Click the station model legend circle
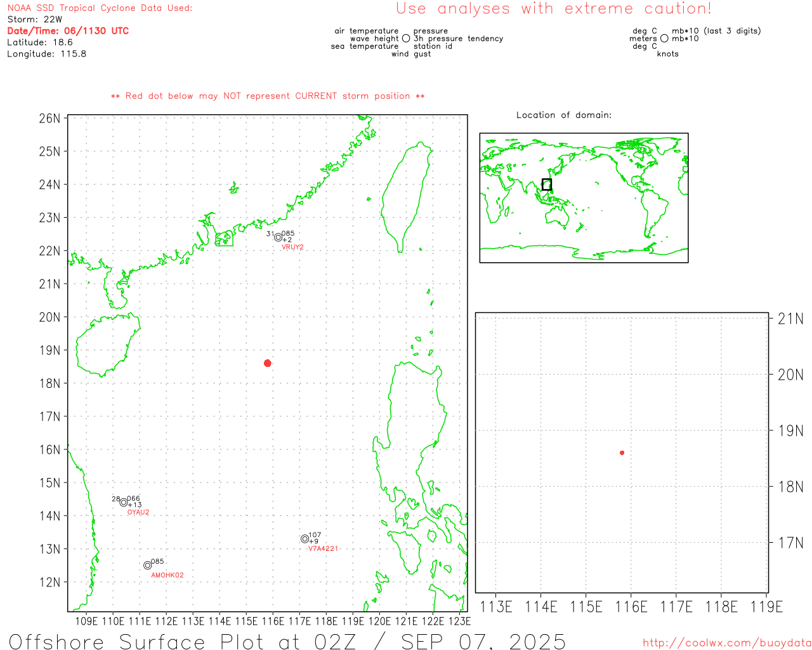 pos(406,39)
